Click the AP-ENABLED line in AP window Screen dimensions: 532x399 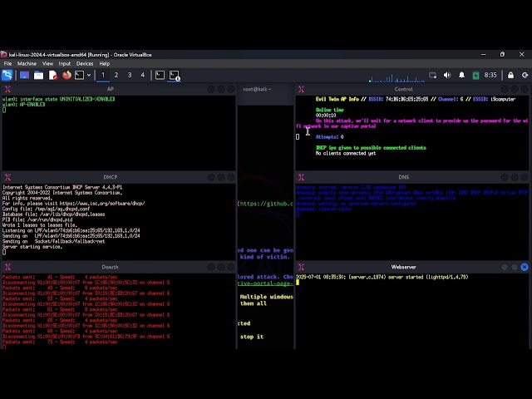24,105
